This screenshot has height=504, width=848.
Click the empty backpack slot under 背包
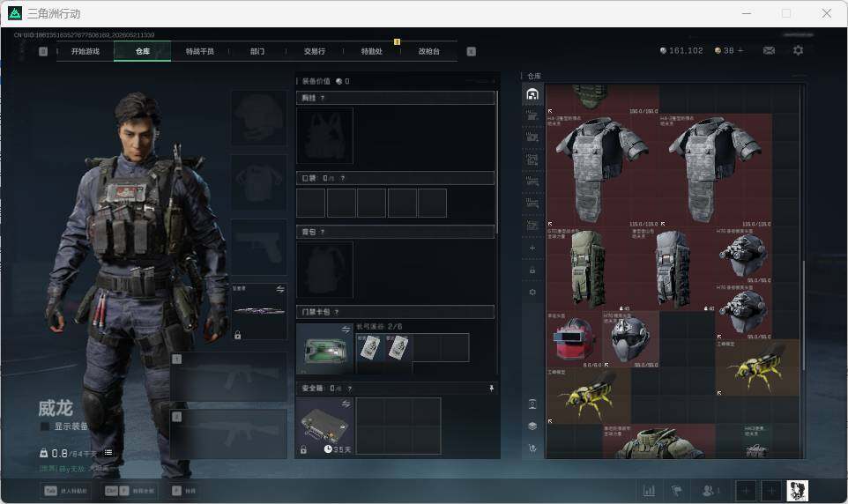point(324,270)
